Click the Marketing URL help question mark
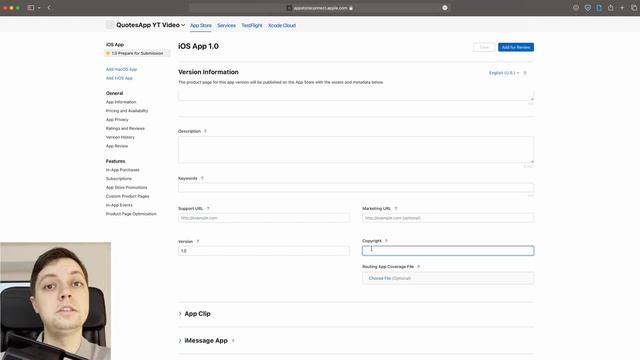The image size is (640, 360). pyautogui.click(x=396, y=209)
